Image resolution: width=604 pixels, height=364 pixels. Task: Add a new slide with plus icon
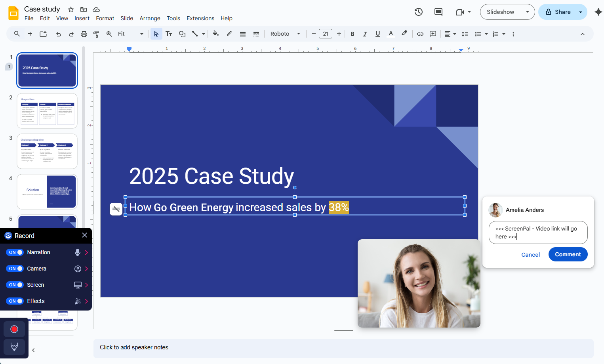[30, 34]
